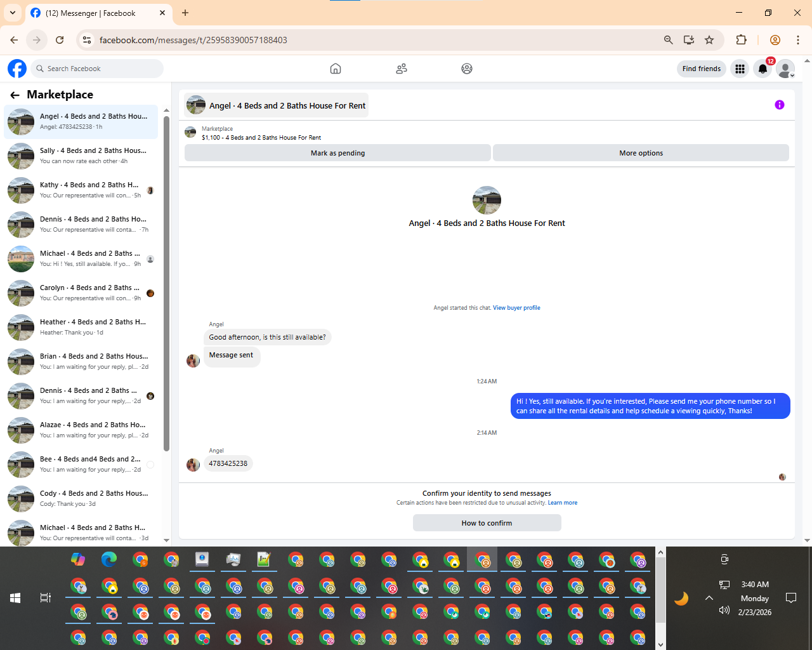
Task: Open notifications bell with 12 badge
Action: click(763, 69)
